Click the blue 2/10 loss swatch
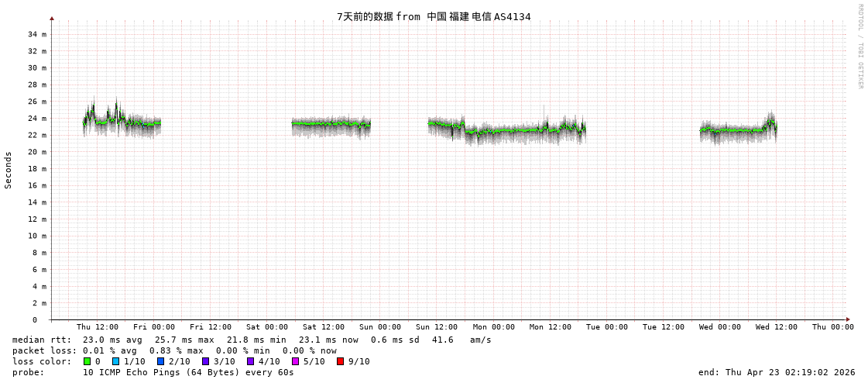The image size is (868, 383). click(160, 361)
